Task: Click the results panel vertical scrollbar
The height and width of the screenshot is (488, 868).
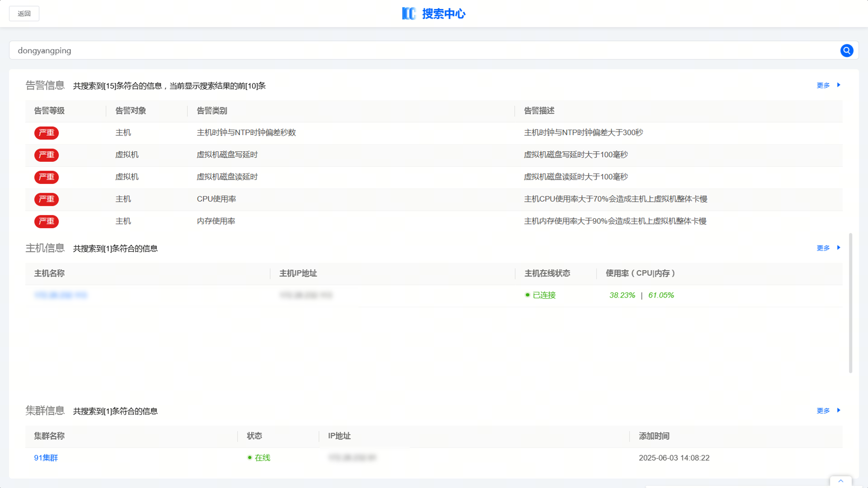Action: (x=851, y=303)
